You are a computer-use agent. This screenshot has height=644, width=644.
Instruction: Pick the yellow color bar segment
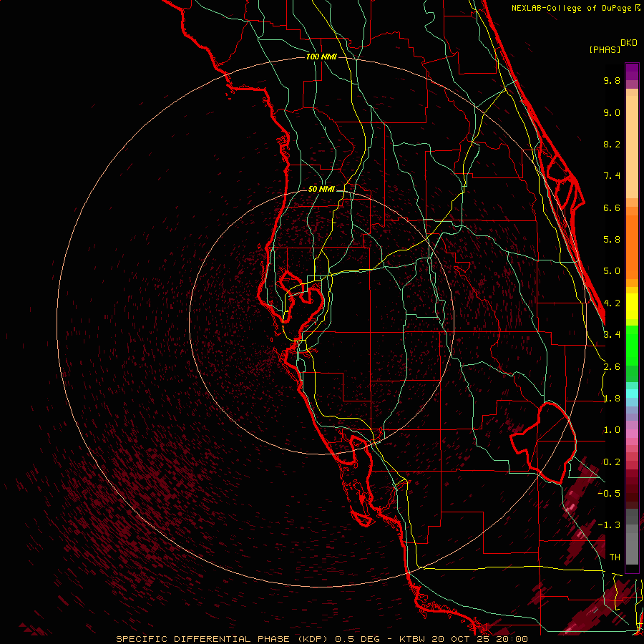click(x=632, y=306)
